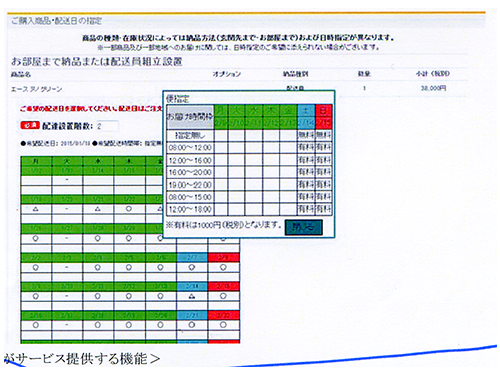Select 無料 for Sunday in 指定無し row
Viewport: 500px width, 375px height.
coord(323,135)
